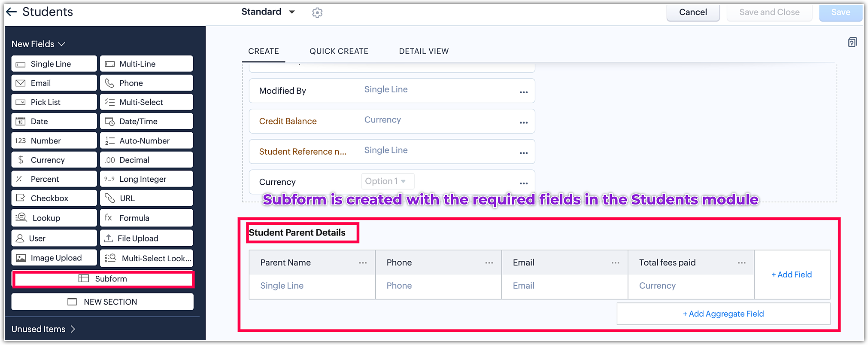Open the layout settings gear icon
The width and height of the screenshot is (868, 345).
(317, 13)
